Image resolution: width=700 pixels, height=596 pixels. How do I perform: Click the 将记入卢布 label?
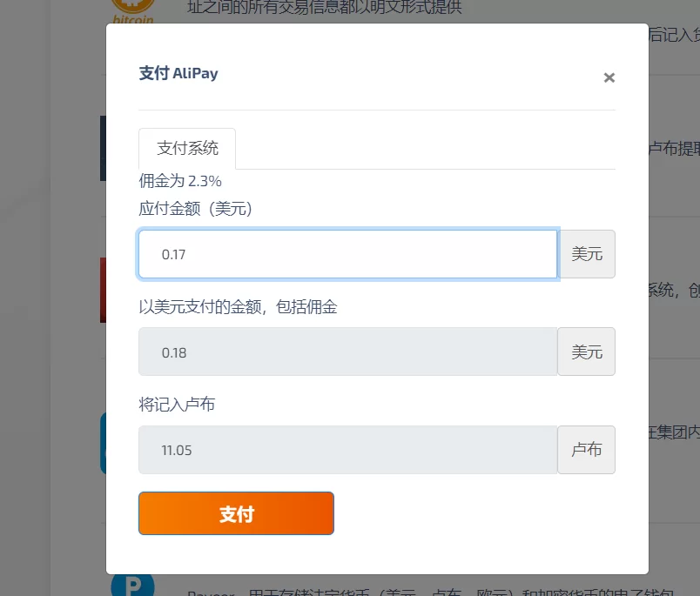[x=177, y=405]
